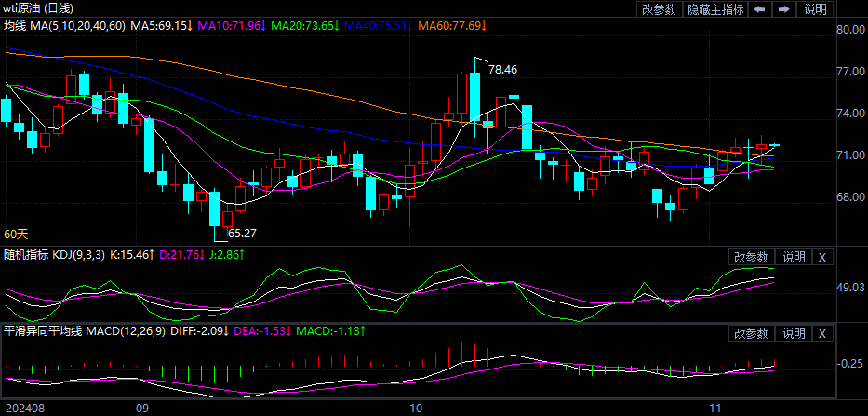Click the MA5:69.15 value
Screen dimensions: 868x416
[161, 25]
